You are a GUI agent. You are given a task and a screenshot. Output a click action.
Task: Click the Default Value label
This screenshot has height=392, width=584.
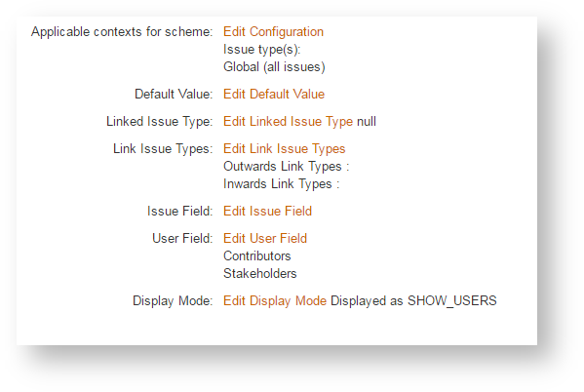[x=174, y=95]
